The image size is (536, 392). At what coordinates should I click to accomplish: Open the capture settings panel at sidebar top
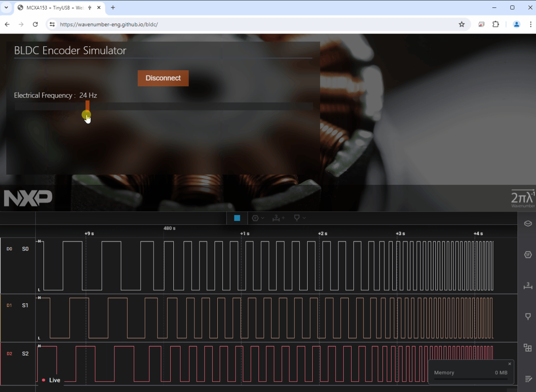[528, 223]
